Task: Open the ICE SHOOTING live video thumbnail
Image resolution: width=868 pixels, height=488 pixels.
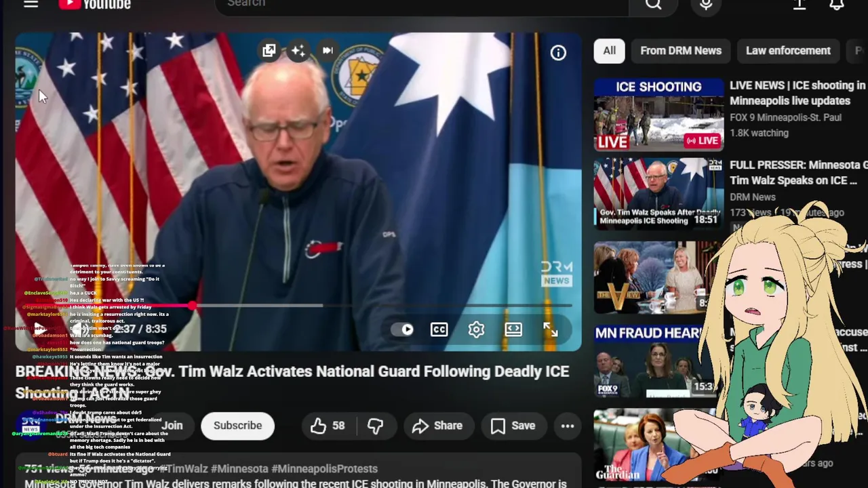Action: [658, 115]
